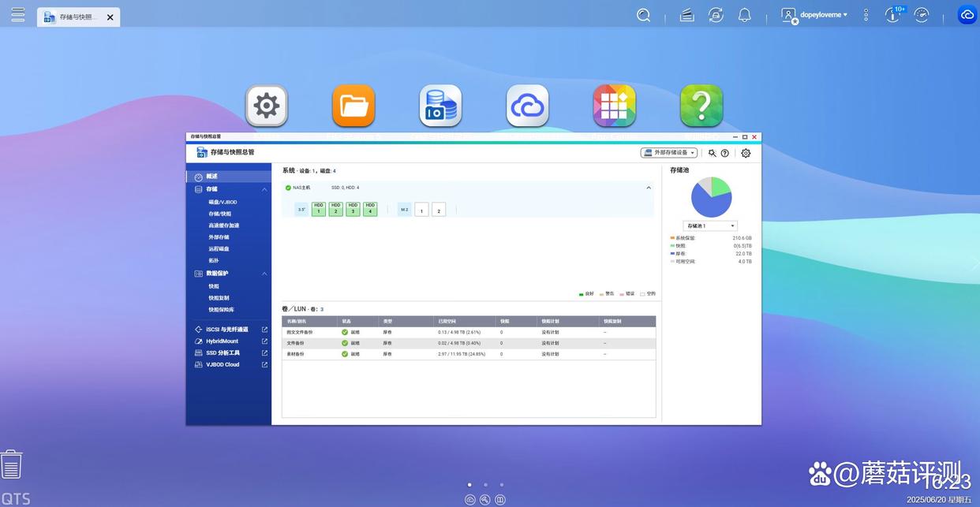Open the 外部存储设备 dropdown
980x507 pixels.
coord(668,153)
